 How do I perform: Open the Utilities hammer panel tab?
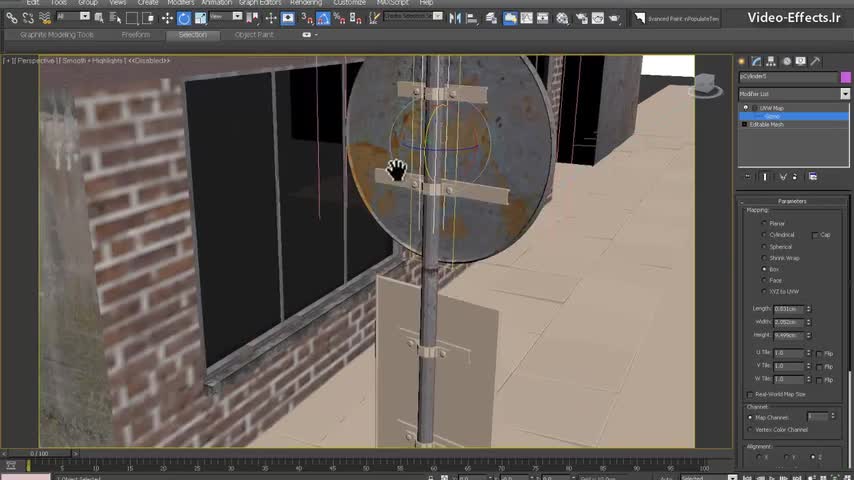(x=815, y=61)
